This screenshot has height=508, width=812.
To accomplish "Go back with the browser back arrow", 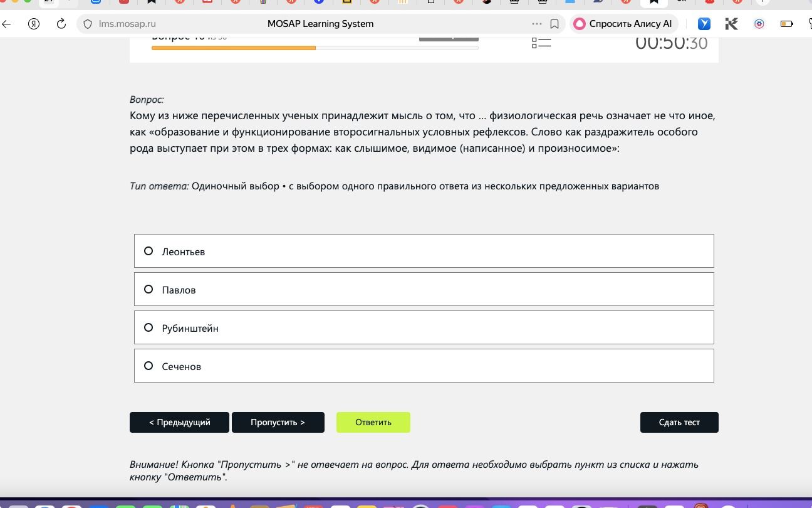I will (7, 24).
